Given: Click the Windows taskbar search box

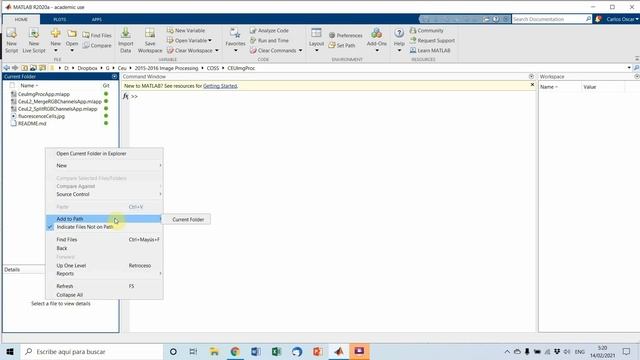Looking at the screenshot, I should [92, 351].
